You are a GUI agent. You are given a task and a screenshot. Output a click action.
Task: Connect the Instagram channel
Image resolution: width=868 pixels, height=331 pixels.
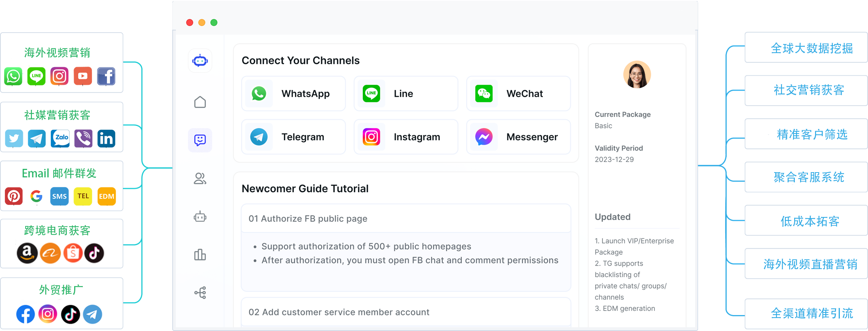(406, 137)
